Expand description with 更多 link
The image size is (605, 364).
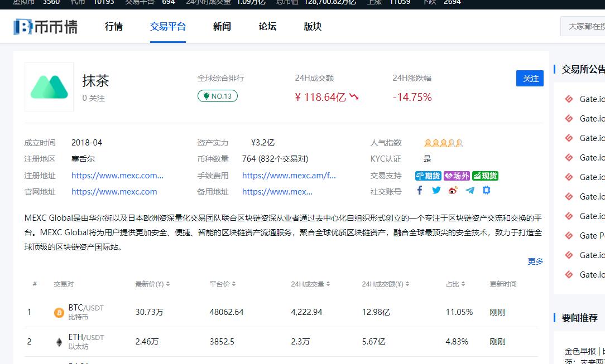coord(535,261)
